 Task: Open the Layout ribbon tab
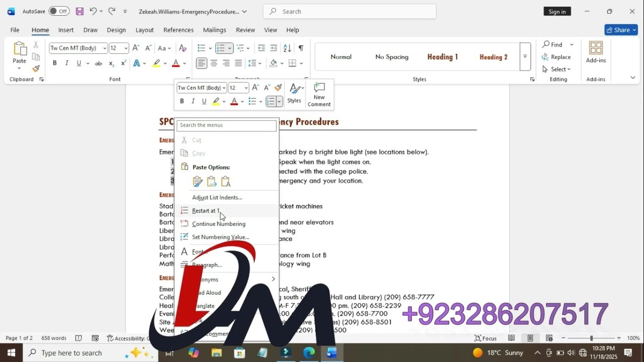click(144, 30)
